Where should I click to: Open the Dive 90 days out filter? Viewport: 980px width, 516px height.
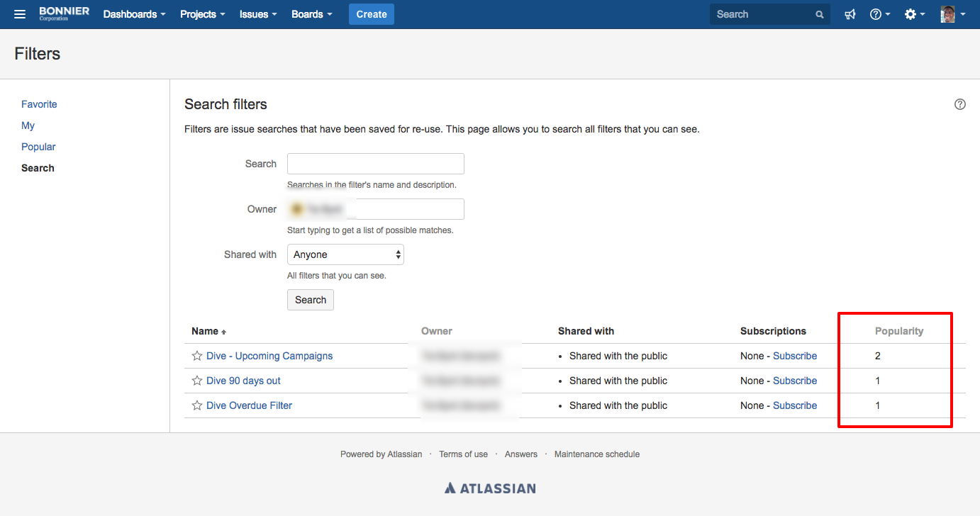(x=243, y=381)
